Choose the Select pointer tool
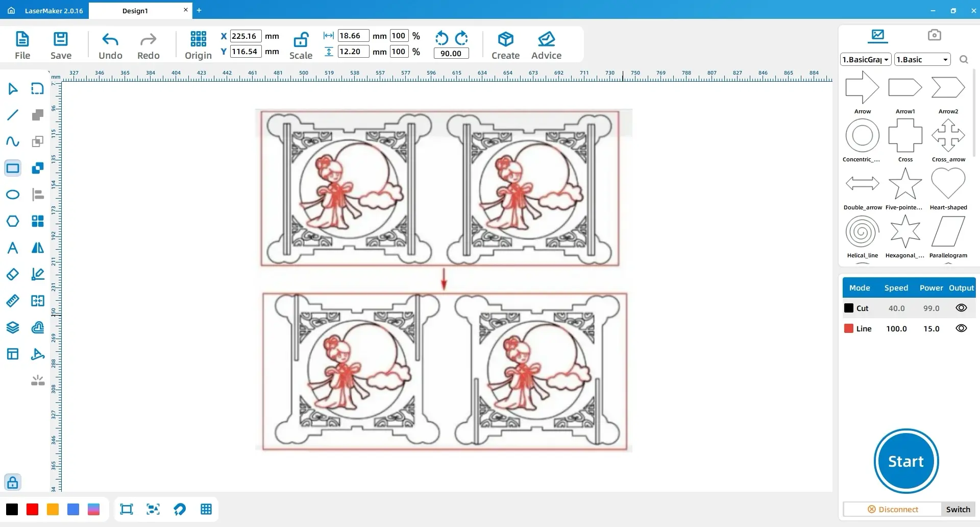Image resolution: width=980 pixels, height=527 pixels. click(13, 89)
